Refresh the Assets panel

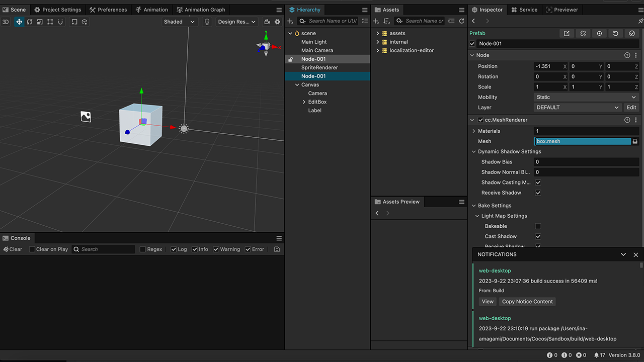(x=461, y=21)
